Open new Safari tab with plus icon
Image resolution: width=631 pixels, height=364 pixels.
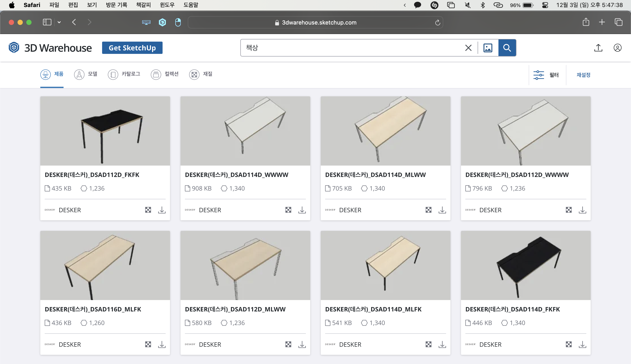click(x=602, y=22)
